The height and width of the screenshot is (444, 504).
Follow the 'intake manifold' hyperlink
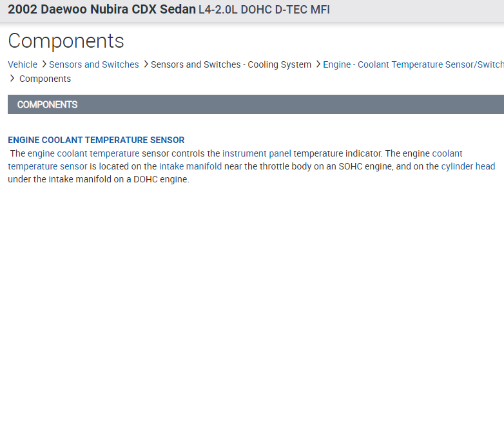click(x=190, y=166)
